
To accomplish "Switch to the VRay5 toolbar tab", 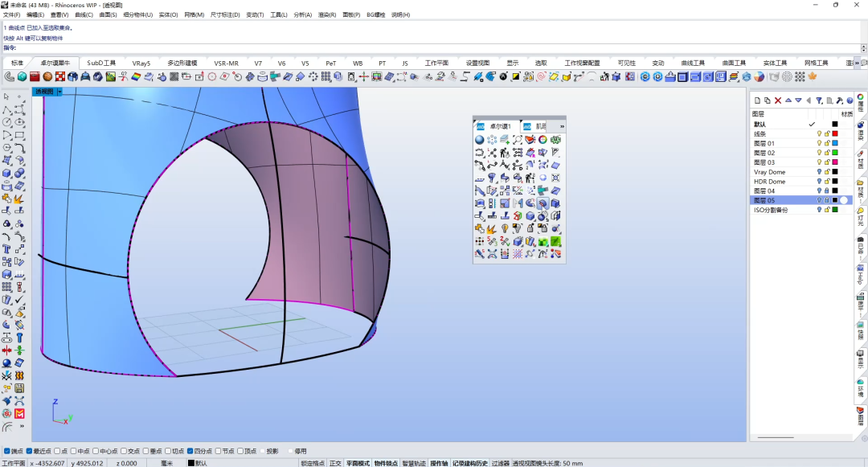I will 141,63.
